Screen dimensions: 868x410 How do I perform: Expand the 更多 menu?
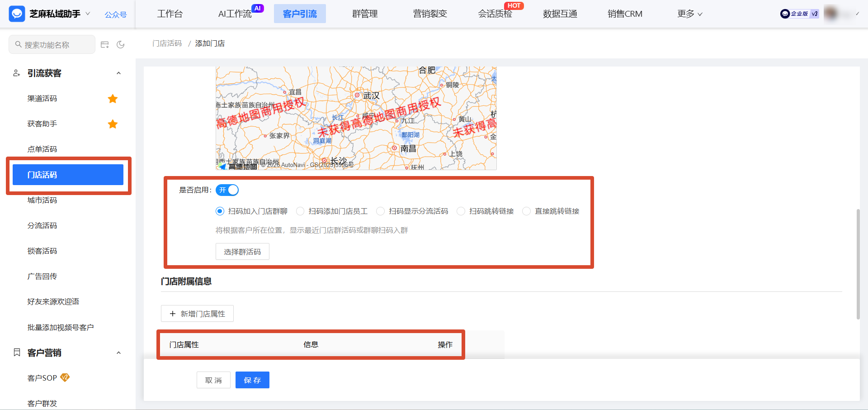click(689, 14)
